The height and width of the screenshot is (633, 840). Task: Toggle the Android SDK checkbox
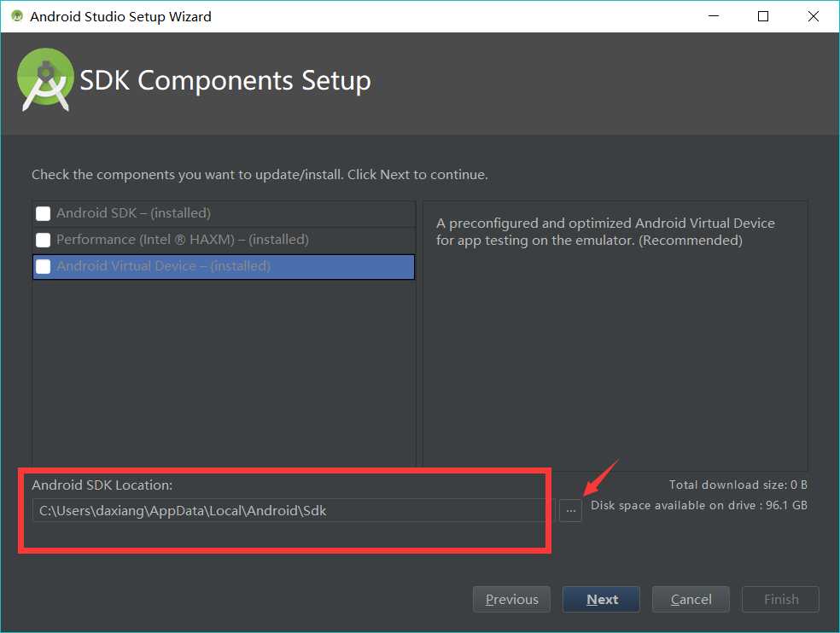tap(43, 213)
